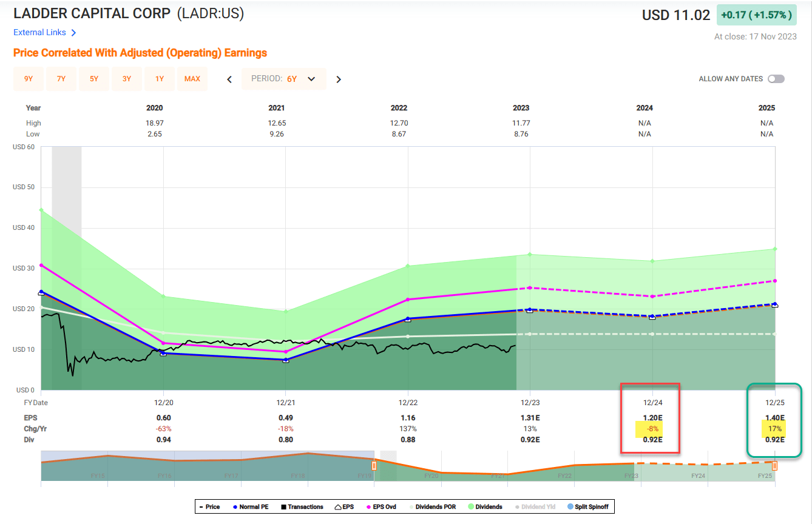Click the External Links chevron arrow

coord(73,33)
